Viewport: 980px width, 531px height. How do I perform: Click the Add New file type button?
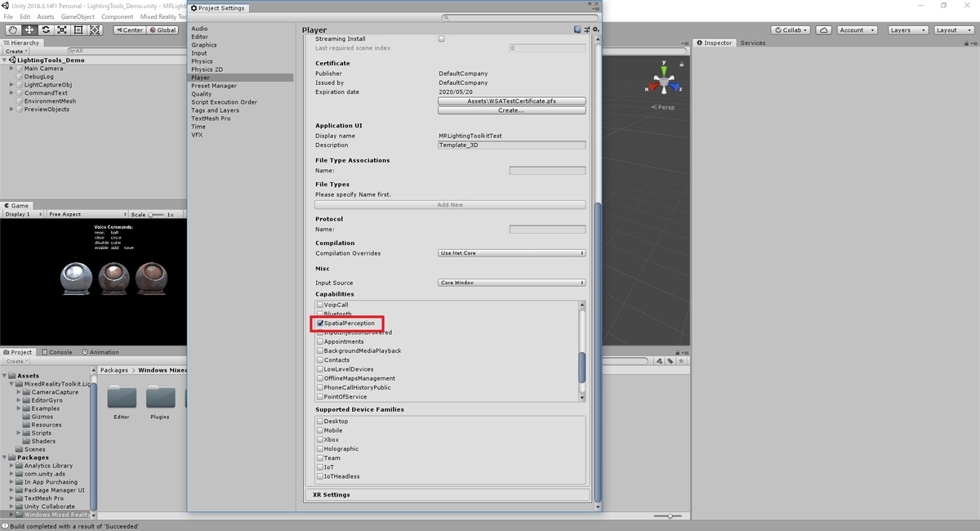450,205
